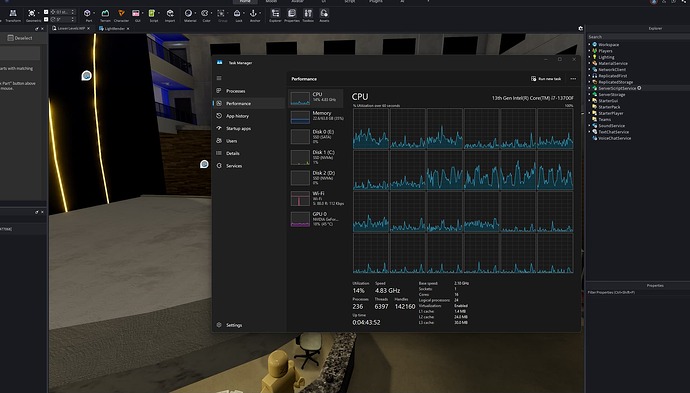The image size is (690, 393).
Task: Click the Script insert icon
Action: point(152,14)
